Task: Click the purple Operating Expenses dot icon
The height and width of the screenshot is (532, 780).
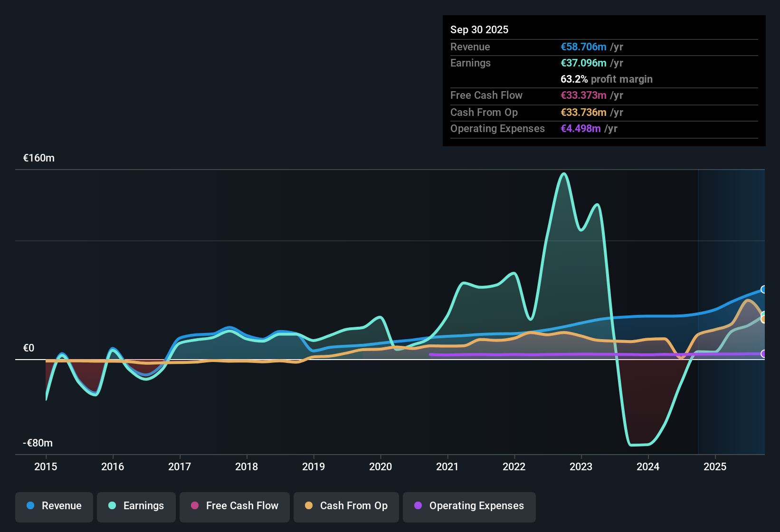Action: 418,506
